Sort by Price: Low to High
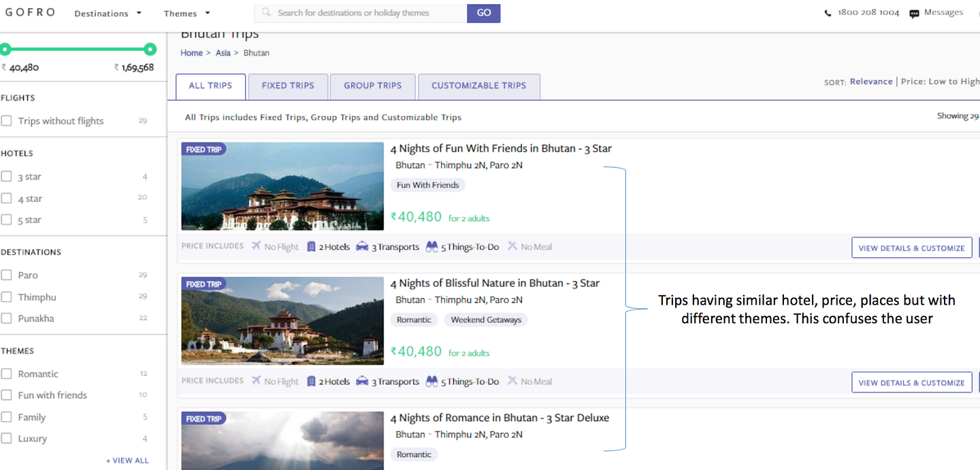Image resolution: width=980 pixels, height=470 pixels. 941,82
